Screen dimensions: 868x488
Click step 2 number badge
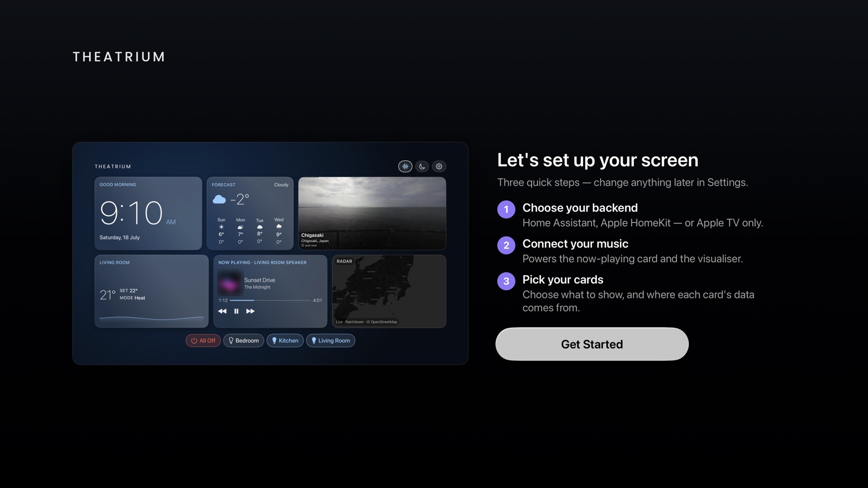(x=506, y=246)
